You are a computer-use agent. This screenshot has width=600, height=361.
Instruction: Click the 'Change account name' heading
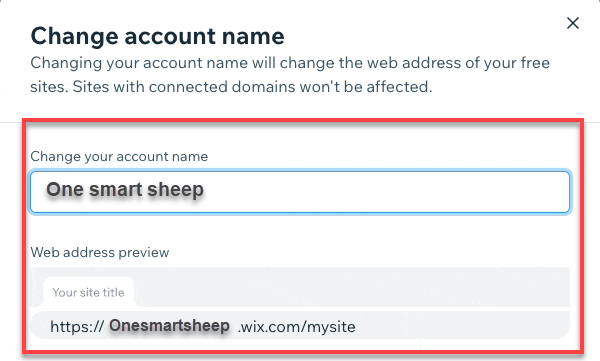coord(157,36)
